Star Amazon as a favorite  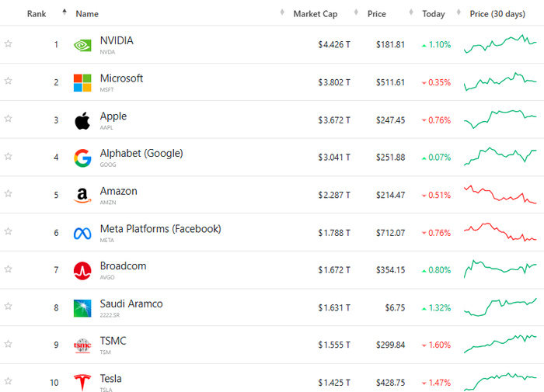[x=9, y=194]
